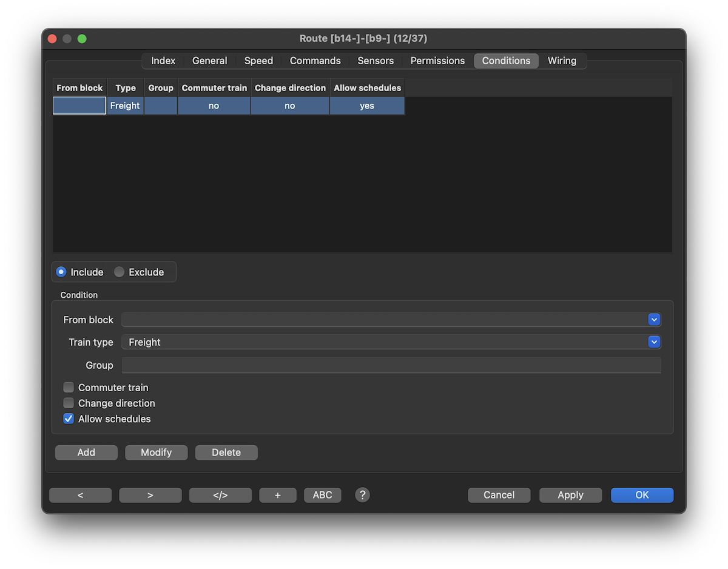
Task: Switch to the Sensors tab
Action: click(x=376, y=61)
